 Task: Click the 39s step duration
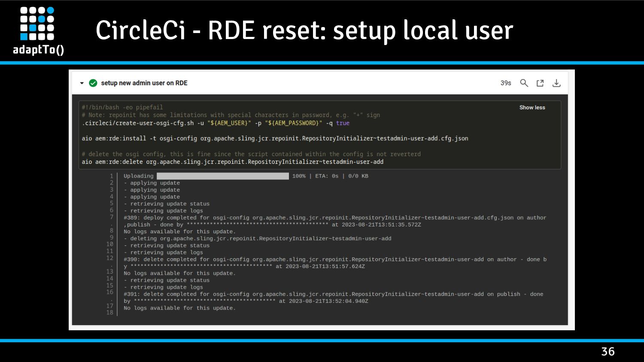pyautogui.click(x=506, y=83)
